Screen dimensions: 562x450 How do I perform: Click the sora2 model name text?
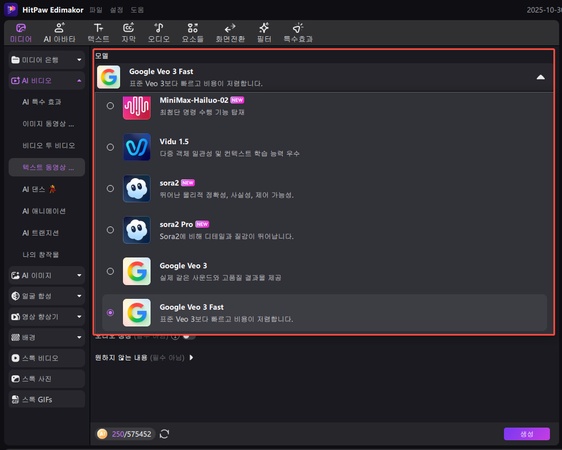click(169, 183)
